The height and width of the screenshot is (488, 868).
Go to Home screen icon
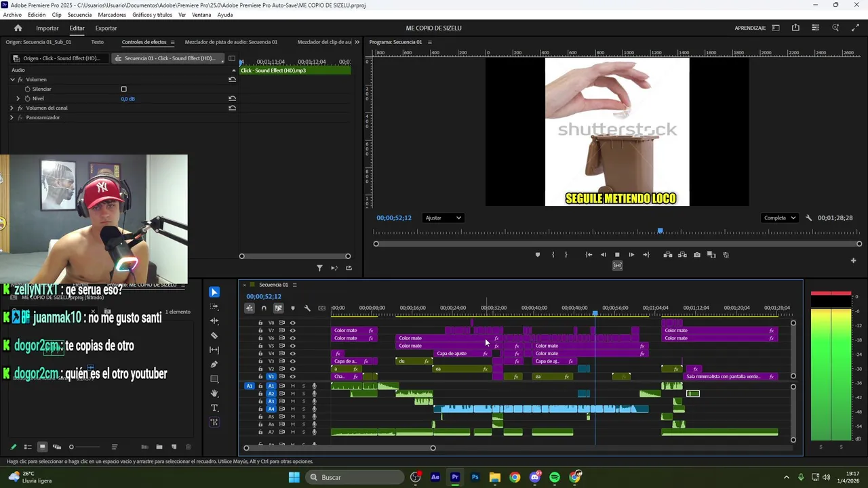[x=18, y=28]
